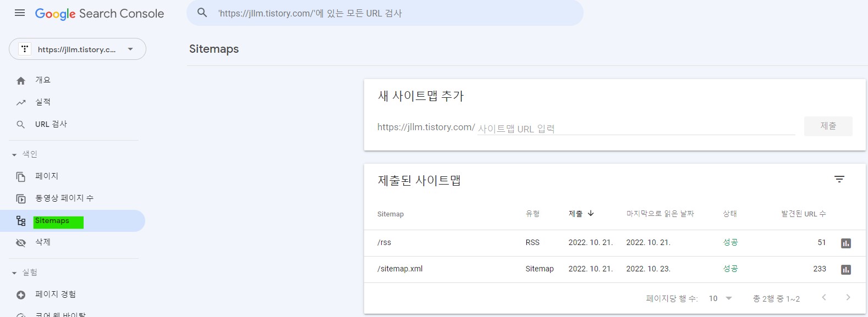
Task: Click the trend-line icon next to 실적
Action: point(21,103)
